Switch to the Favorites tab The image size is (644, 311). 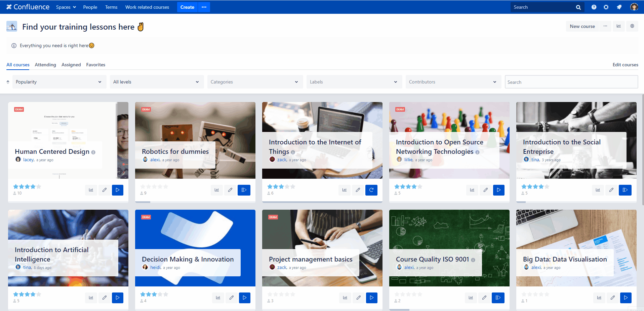click(95, 65)
